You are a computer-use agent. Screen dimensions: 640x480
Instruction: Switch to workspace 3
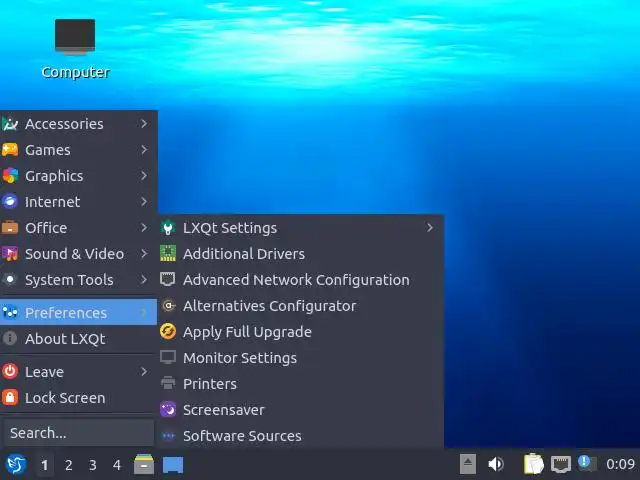point(93,465)
